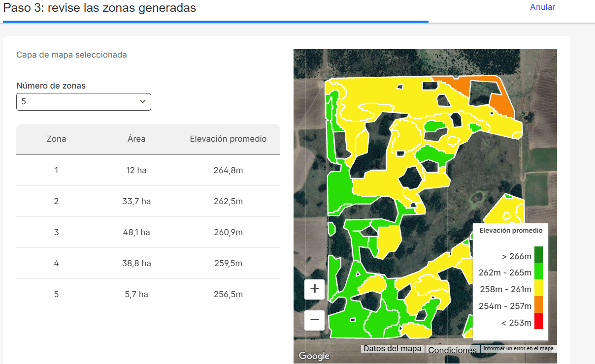Zoom out of the map

point(315,320)
